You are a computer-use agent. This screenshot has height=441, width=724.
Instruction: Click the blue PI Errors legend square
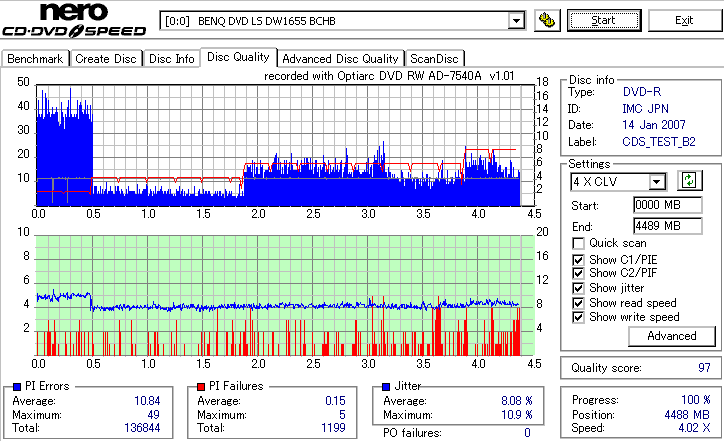(17, 387)
